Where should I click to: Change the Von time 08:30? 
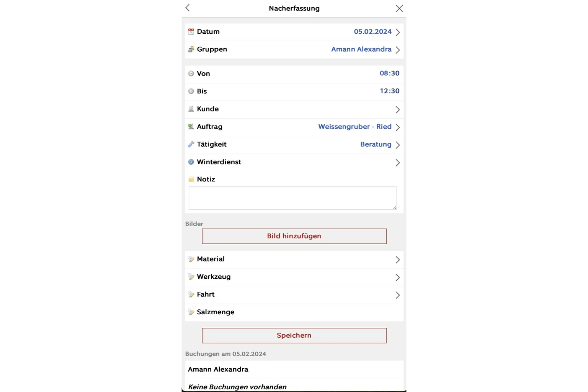pyautogui.click(x=389, y=73)
